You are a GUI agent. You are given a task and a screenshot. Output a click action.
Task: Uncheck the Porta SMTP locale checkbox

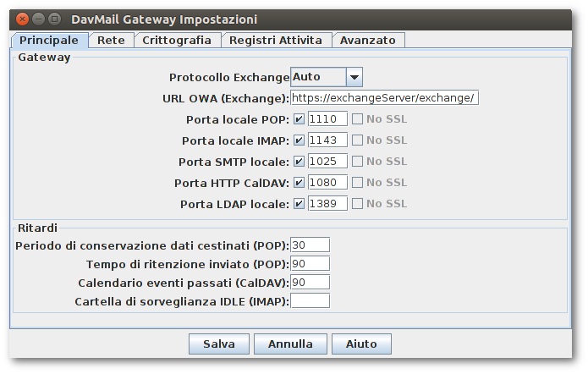299,162
